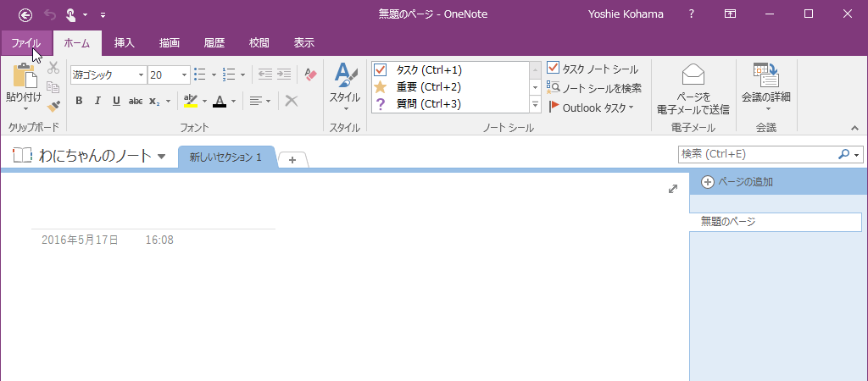The width and height of the screenshot is (868, 381).
Task: Toggle Bold formatting
Action: (79, 101)
